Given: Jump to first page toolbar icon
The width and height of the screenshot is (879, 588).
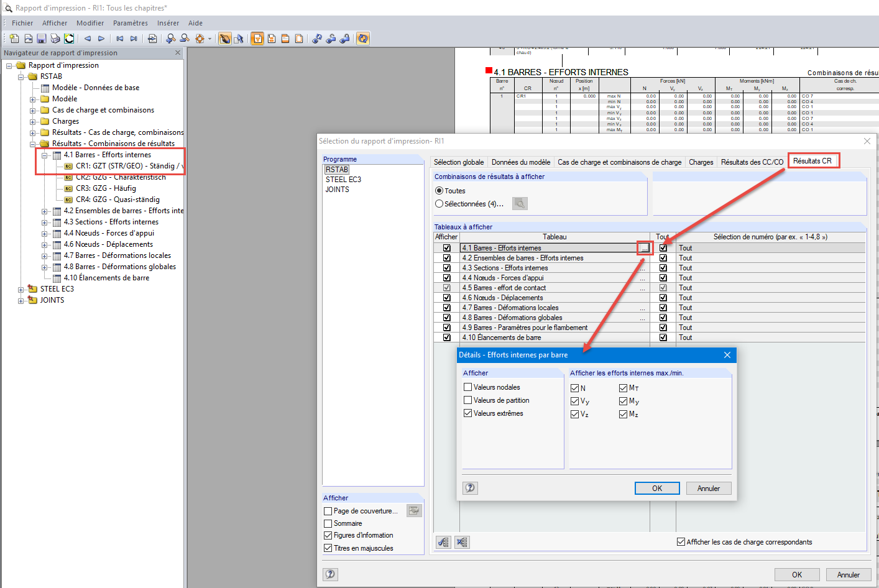Looking at the screenshot, I should point(120,39).
